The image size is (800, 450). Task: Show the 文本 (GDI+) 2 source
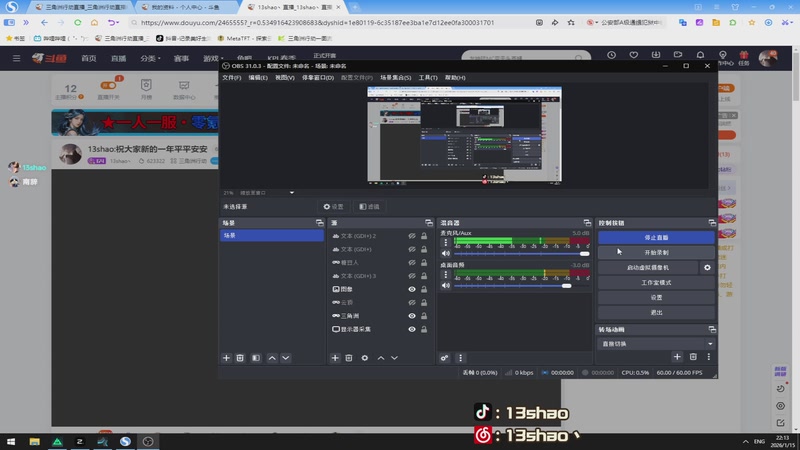(412, 236)
